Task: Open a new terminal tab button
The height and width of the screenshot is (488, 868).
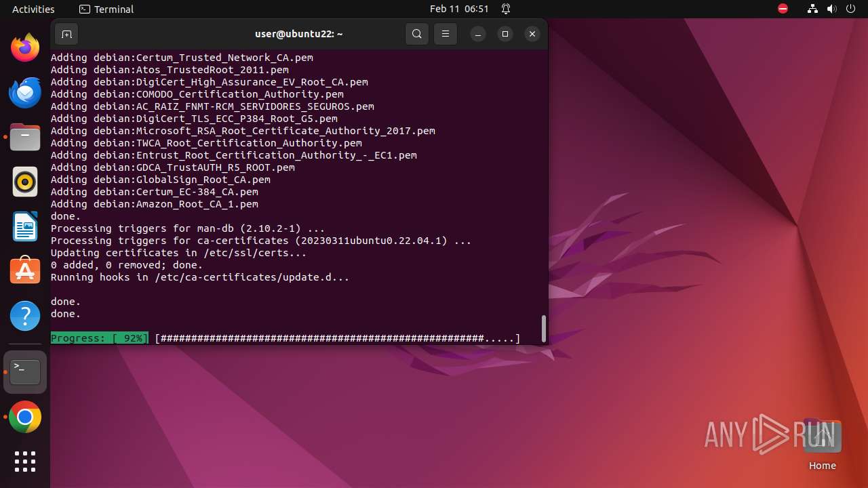Action: [x=66, y=34]
